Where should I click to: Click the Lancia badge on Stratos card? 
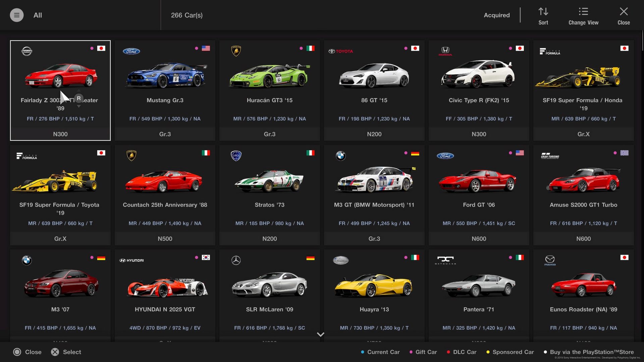click(236, 156)
